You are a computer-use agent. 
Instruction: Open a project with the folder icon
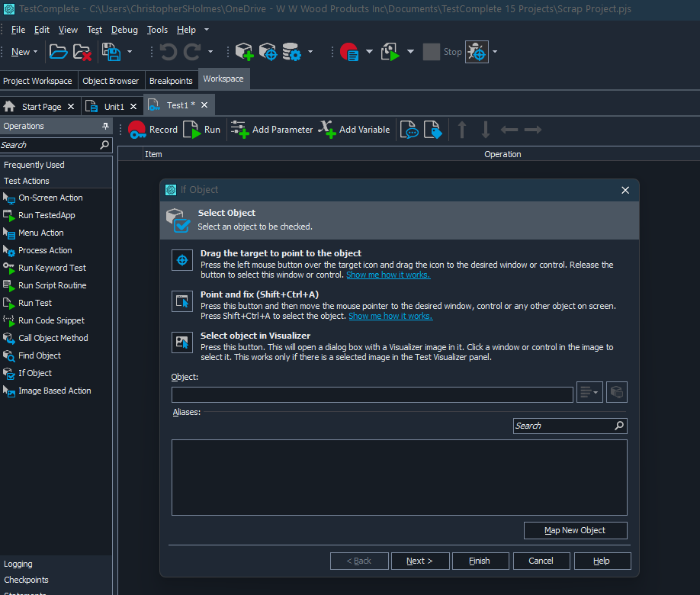(x=58, y=52)
